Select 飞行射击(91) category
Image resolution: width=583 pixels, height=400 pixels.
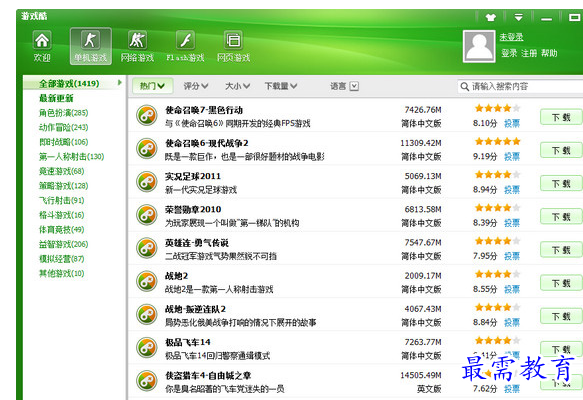click(x=62, y=200)
